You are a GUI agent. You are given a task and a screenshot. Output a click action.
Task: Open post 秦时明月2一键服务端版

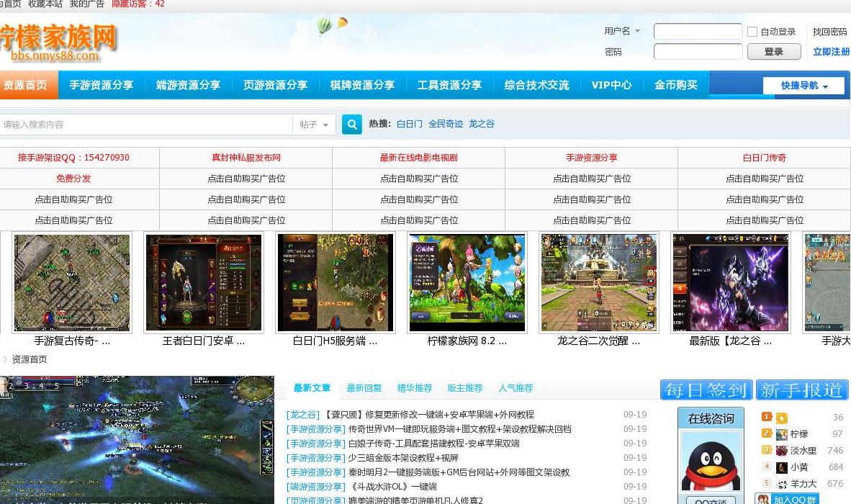[459, 472]
